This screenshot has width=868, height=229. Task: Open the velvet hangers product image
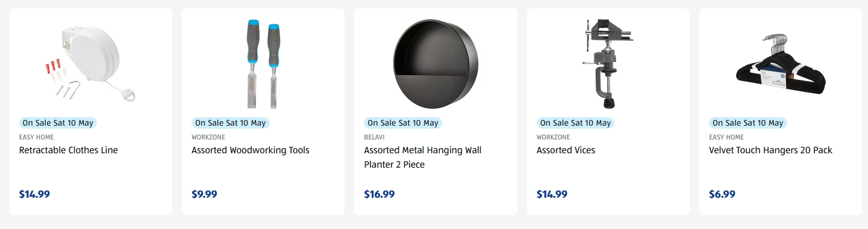tap(781, 63)
